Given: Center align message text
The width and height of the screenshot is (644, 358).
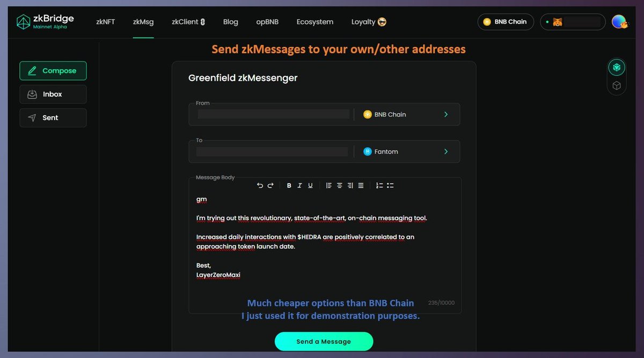Looking at the screenshot, I should (340, 185).
